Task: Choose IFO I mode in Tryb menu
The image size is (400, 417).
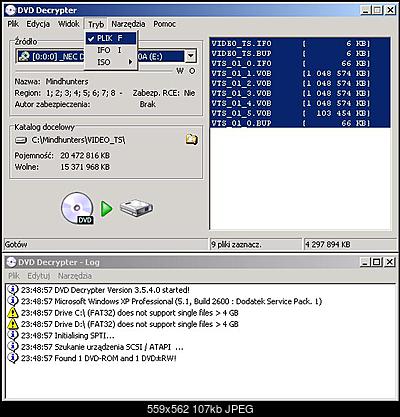Action: (111, 50)
